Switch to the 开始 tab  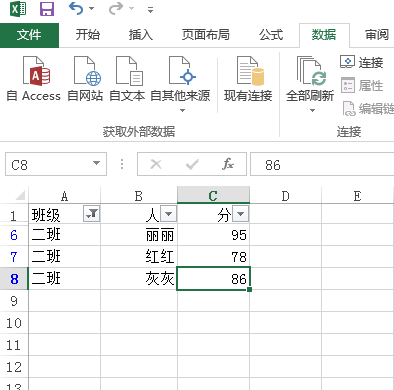point(88,35)
